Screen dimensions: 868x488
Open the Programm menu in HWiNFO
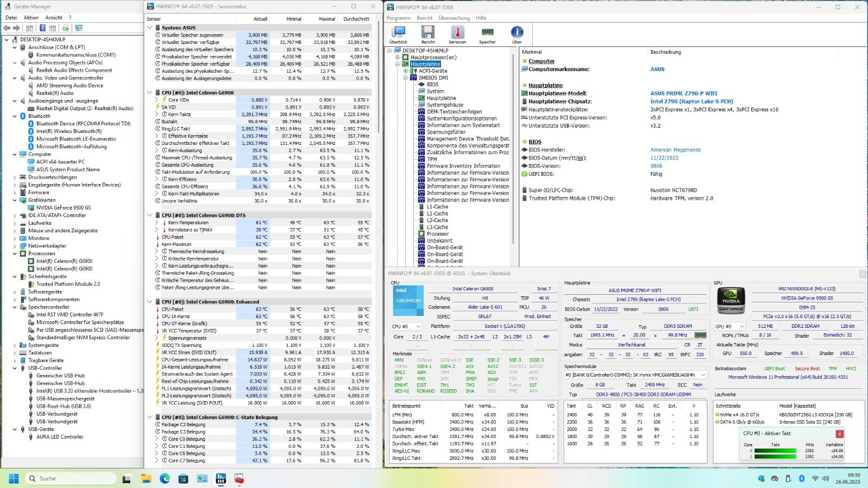[x=399, y=18]
